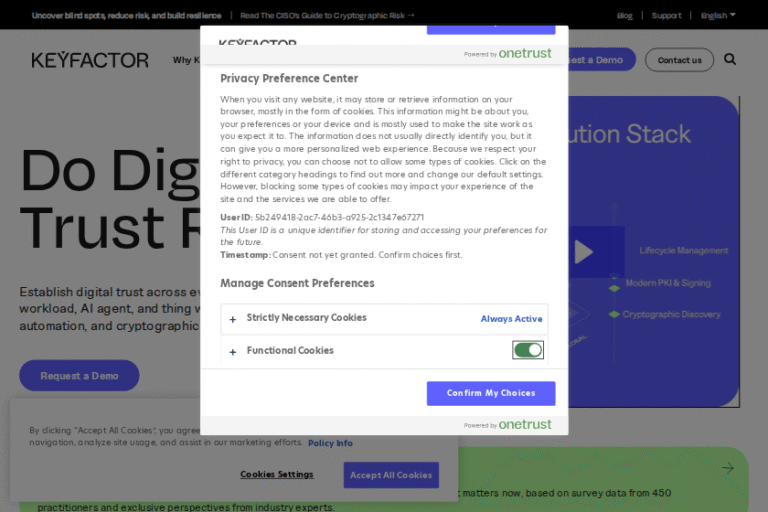
Task: Click the Request a Demo hero button
Action: (x=79, y=376)
